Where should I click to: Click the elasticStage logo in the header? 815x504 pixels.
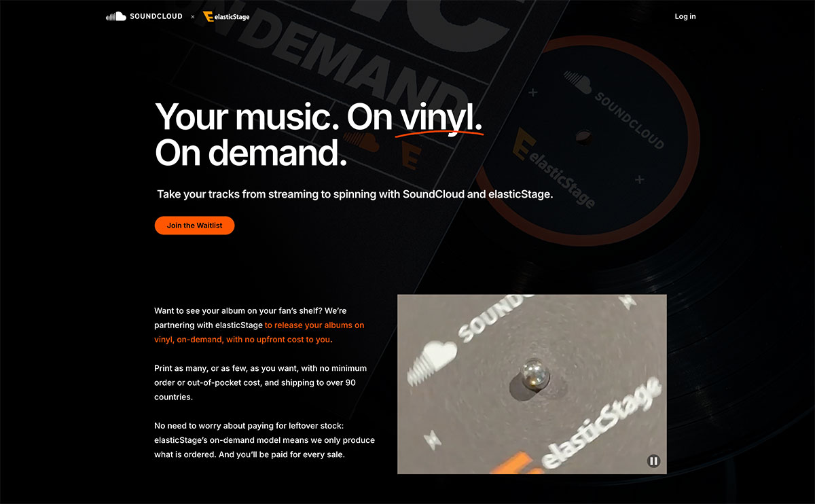pyautogui.click(x=226, y=16)
